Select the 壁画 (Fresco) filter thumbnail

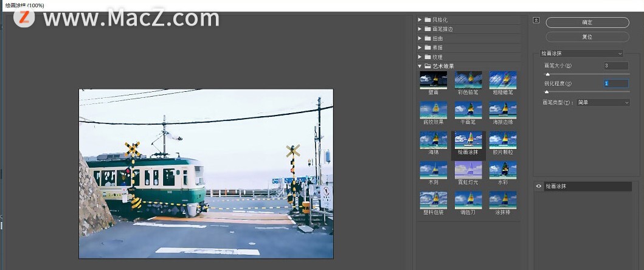tap(433, 80)
